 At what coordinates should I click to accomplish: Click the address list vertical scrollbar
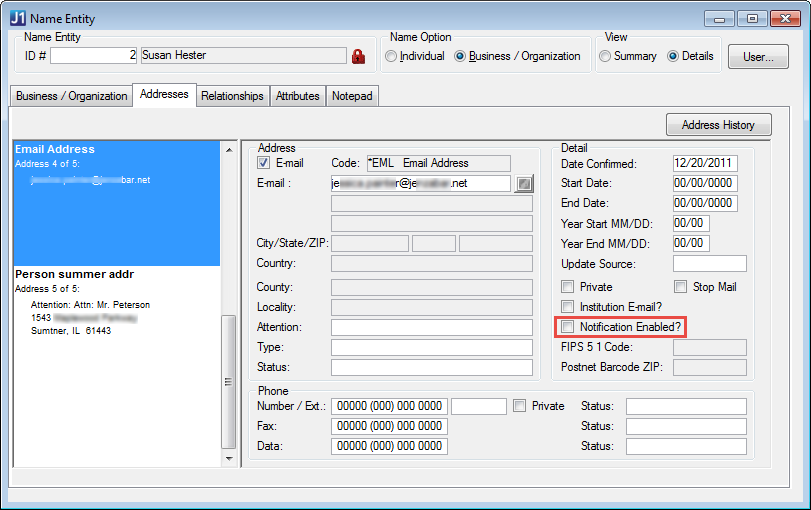[x=229, y=380]
